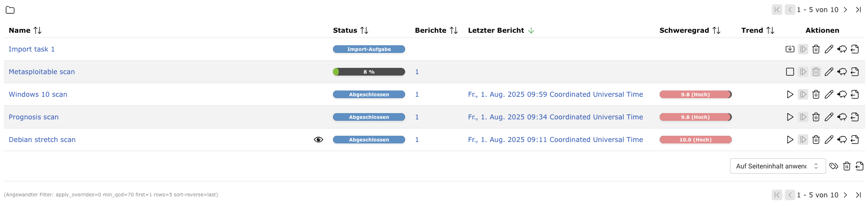The image size is (868, 206).
Task: Click the import report icon for Import task 1
Action: point(790,49)
